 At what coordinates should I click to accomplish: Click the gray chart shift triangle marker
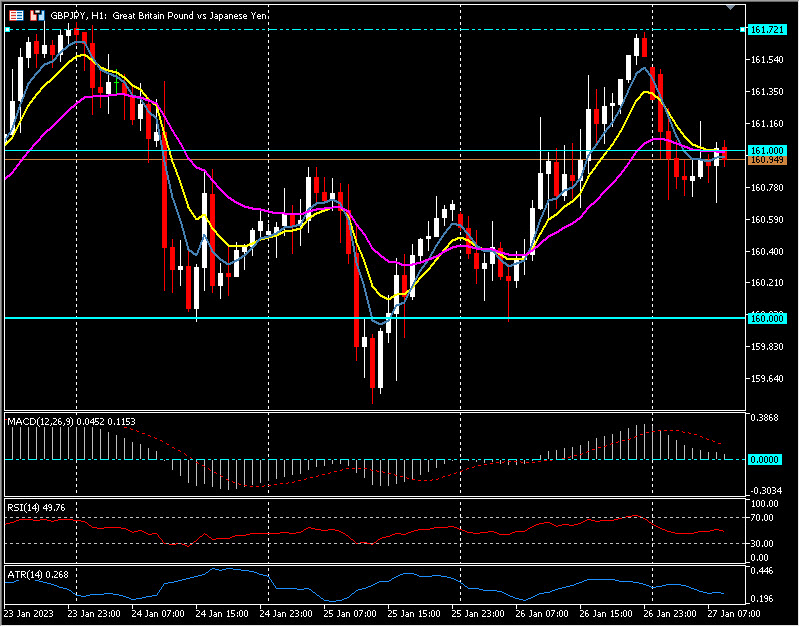(730, 7)
